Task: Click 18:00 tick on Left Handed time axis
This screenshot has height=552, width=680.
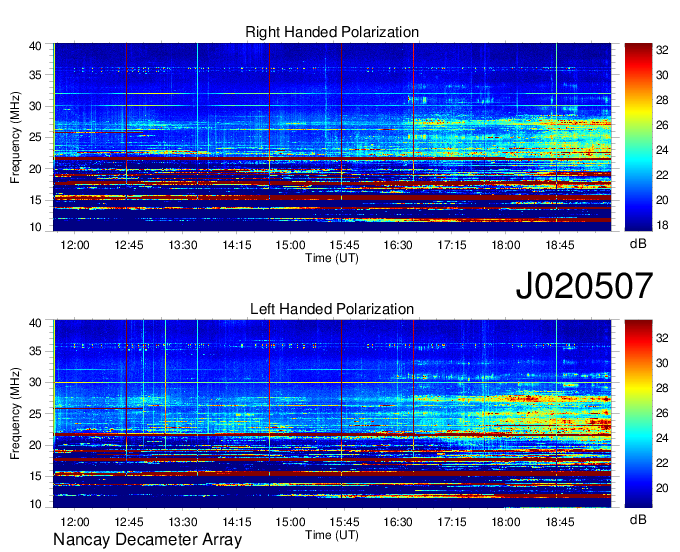Action: coord(506,522)
